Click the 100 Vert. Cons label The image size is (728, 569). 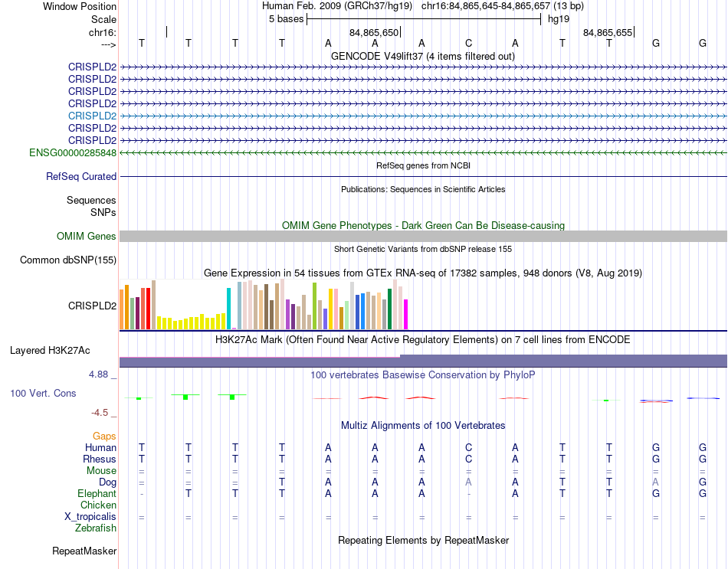(x=43, y=393)
